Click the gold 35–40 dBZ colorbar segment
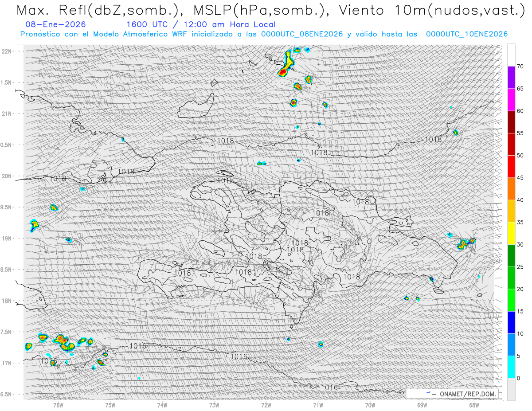 [511, 211]
